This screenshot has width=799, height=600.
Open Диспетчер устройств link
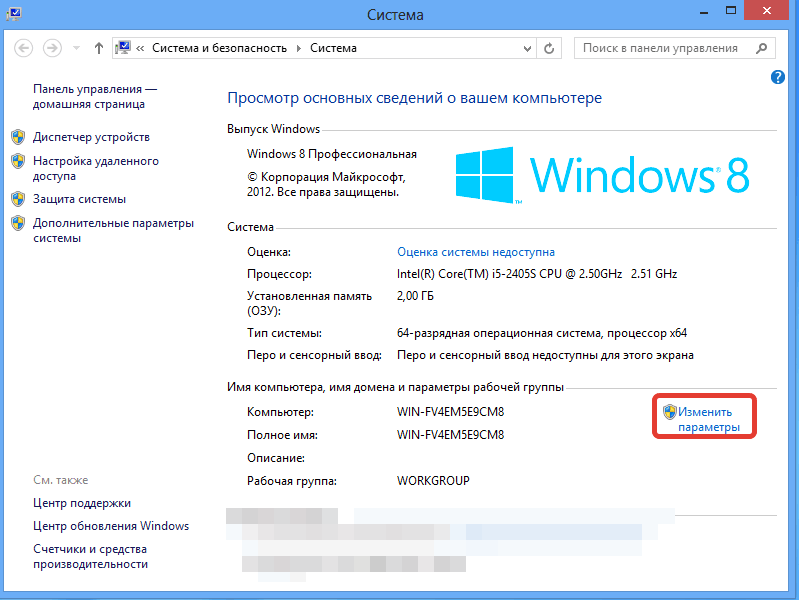[x=91, y=137]
